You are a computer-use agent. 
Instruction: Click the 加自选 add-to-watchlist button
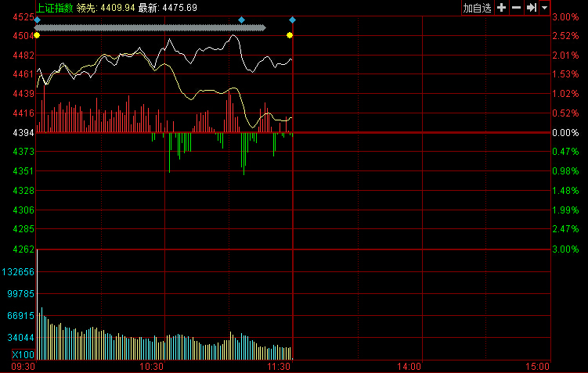[x=476, y=8]
